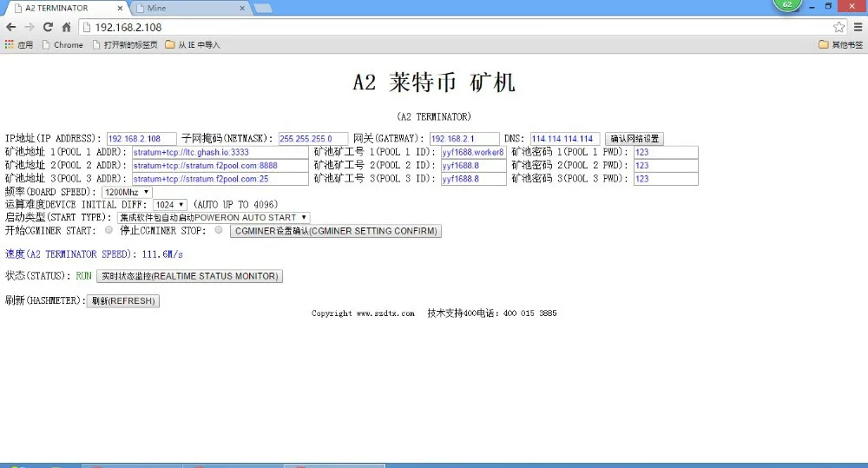Close the A2 TERMINATOR tab

coord(120,9)
